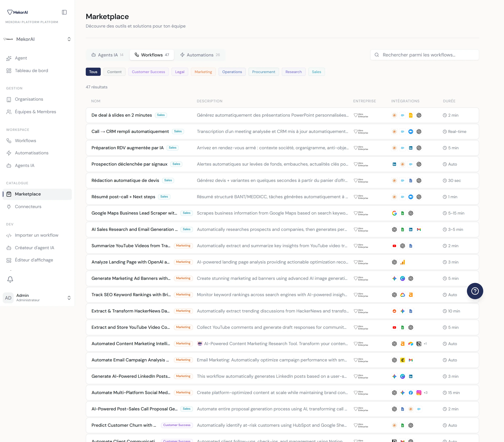
Task: Filter workflows by Customer Success
Action: [148, 72]
